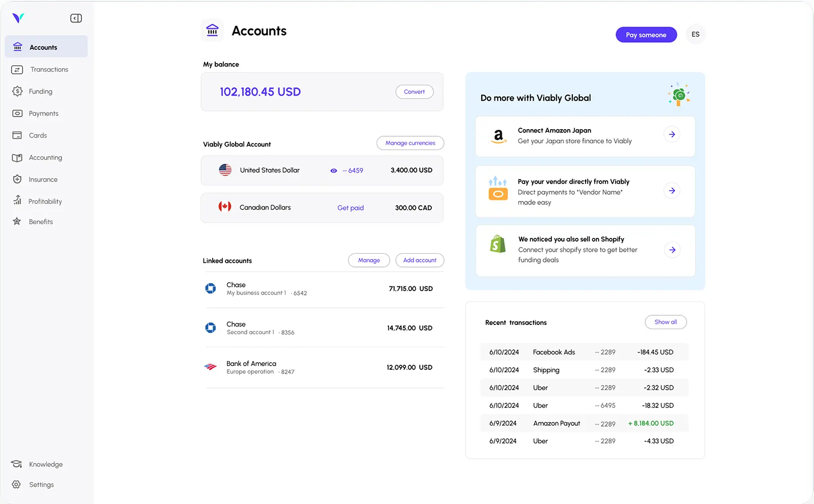Click the ES profile avatar circle
This screenshot has height=504, width=814.
(695, 34)
